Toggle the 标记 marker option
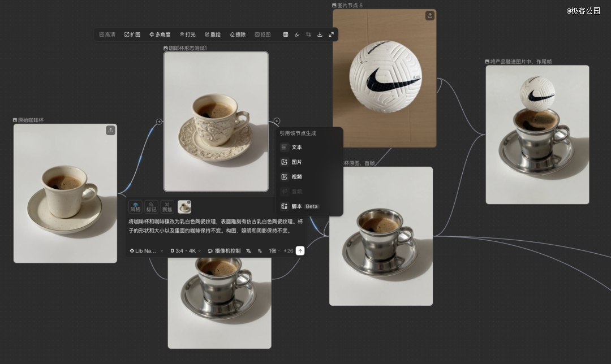Screen dimensions: 611x364 tap(151, 207)
